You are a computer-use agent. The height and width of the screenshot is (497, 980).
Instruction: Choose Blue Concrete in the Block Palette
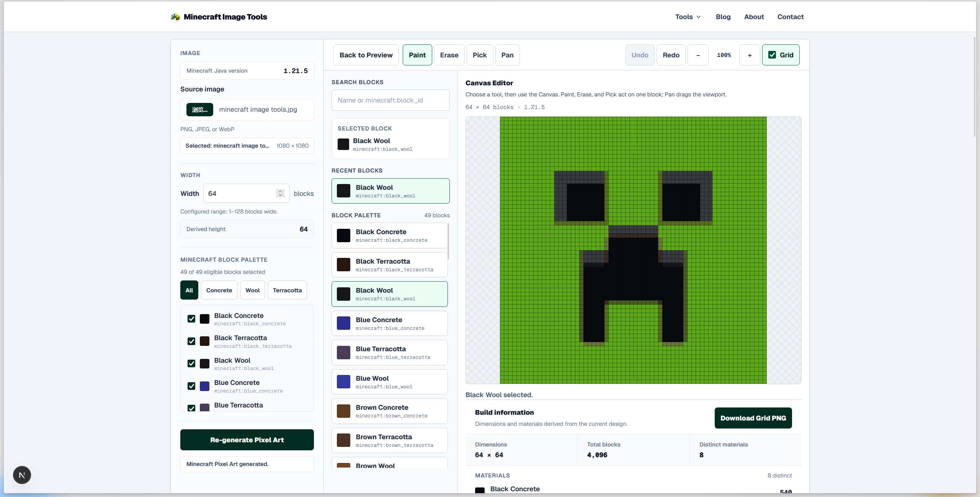click(389, 323)
